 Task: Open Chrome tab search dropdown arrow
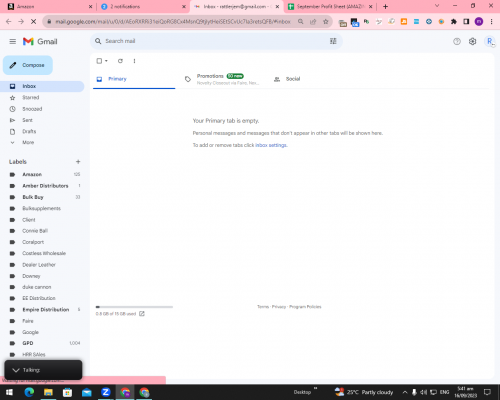[x=437, y=6]
